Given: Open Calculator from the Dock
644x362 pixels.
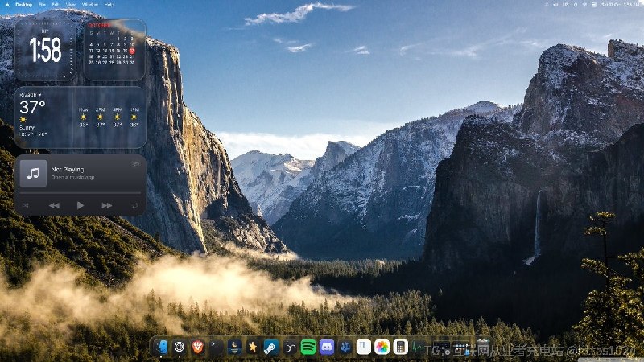Looking at the screenshot, I should (400, 348).
